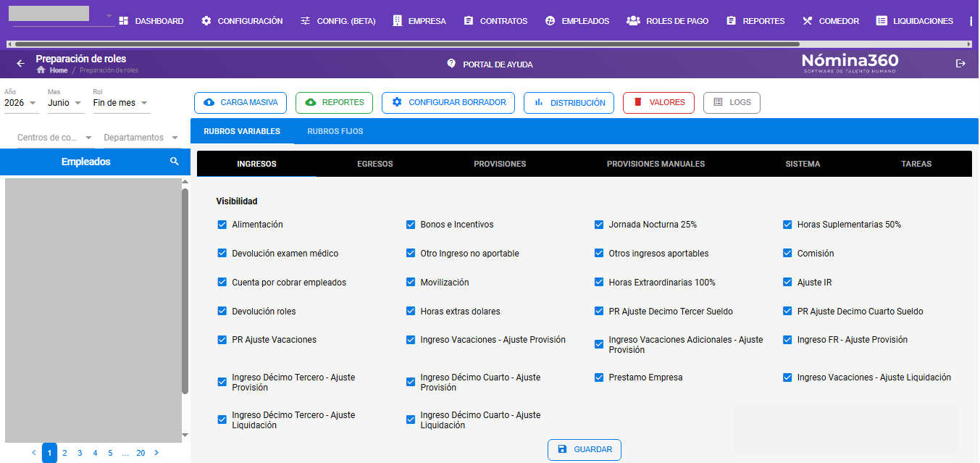Toggle the Comisión checkbox
The image size is (980, 463).
(787, 254)
